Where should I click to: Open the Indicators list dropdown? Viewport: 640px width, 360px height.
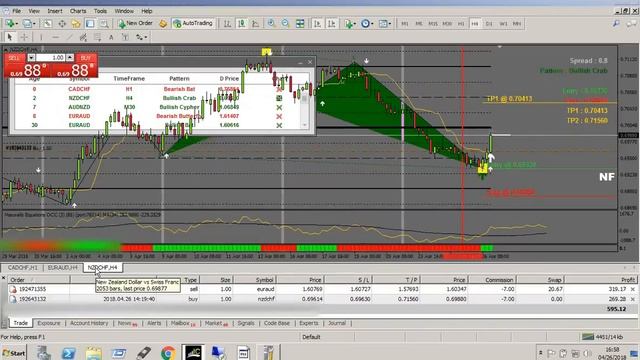pyautogui.click(x=349, y=24)
